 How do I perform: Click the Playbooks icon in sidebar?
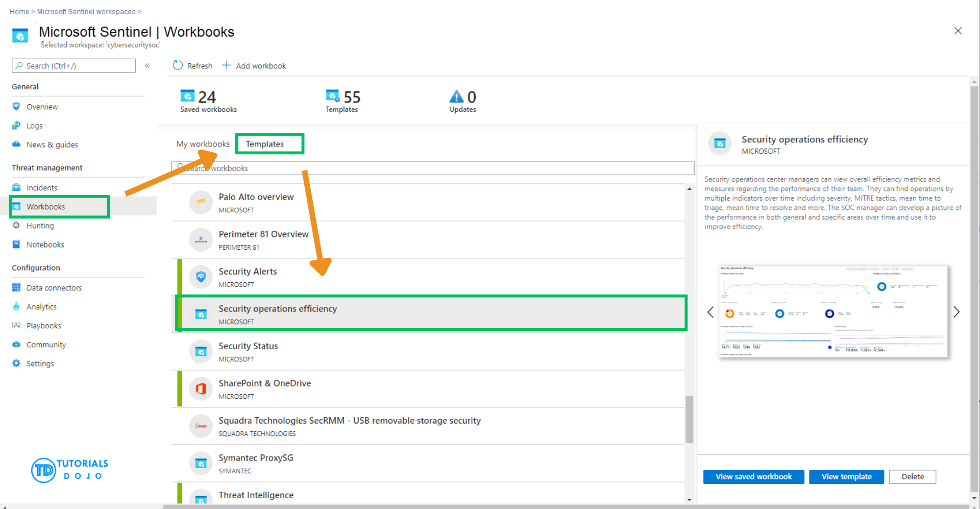16,325
